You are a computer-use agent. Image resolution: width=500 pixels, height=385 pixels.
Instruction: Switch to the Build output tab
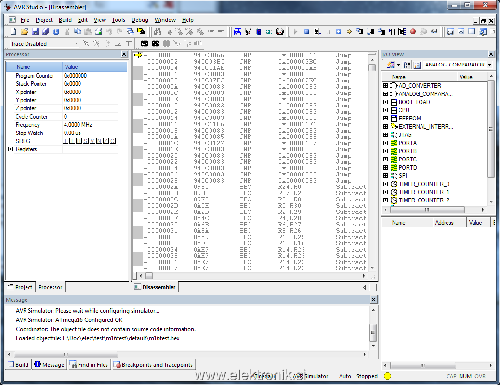pos(19,365)
